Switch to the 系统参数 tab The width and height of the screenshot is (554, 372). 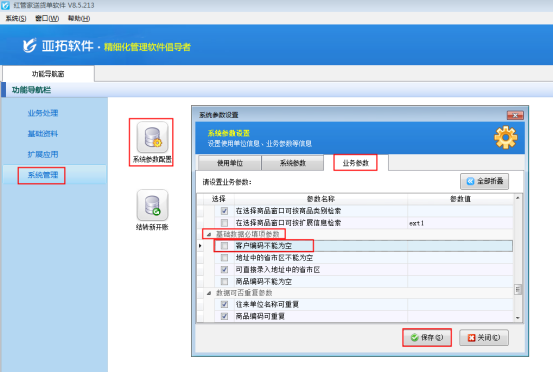(293, 163)
